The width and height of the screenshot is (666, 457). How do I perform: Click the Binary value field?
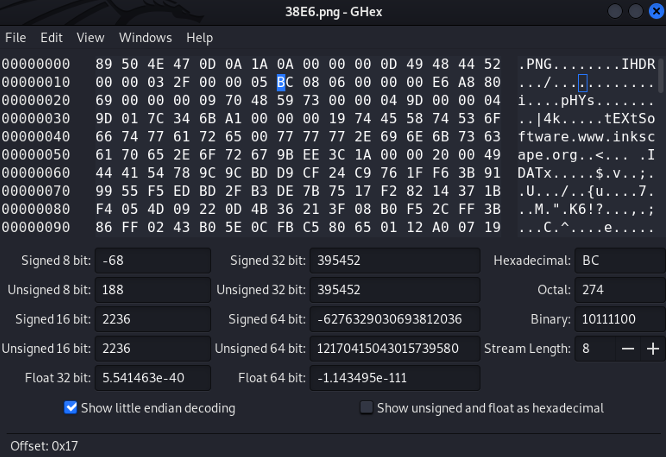[620, 319]
